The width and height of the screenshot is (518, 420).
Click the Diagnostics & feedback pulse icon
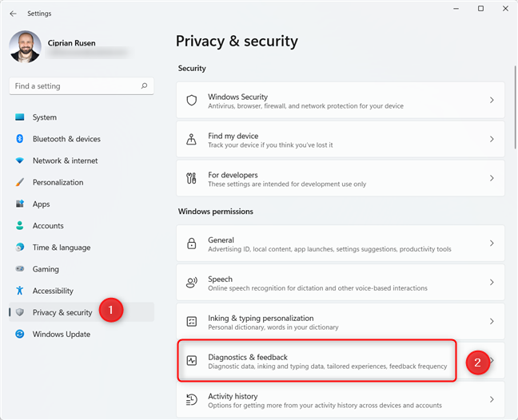coord(192,360)
